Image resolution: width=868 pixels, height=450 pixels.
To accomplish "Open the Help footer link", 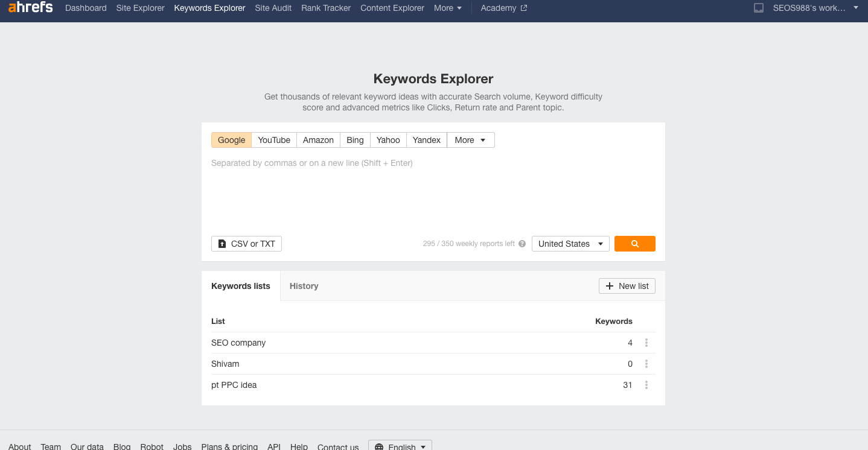I will point(299,446).
